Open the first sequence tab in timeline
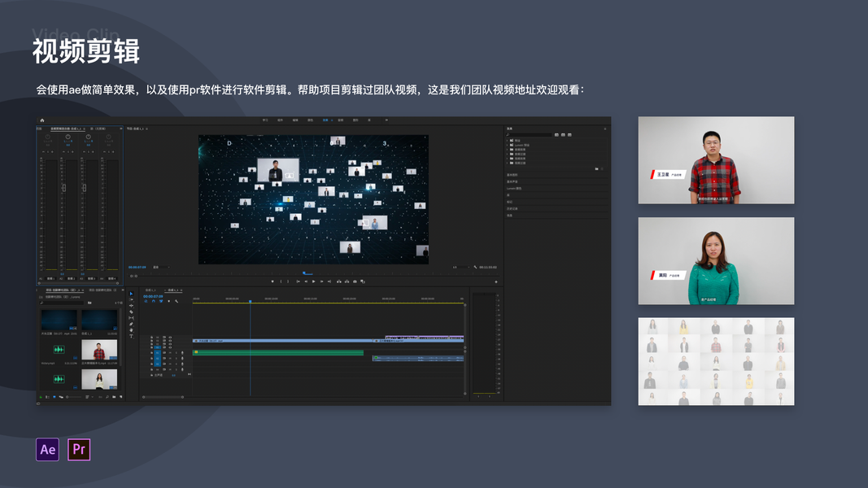Screen dimensions: 868x488 pyautogui.click(x=150, y=290)
